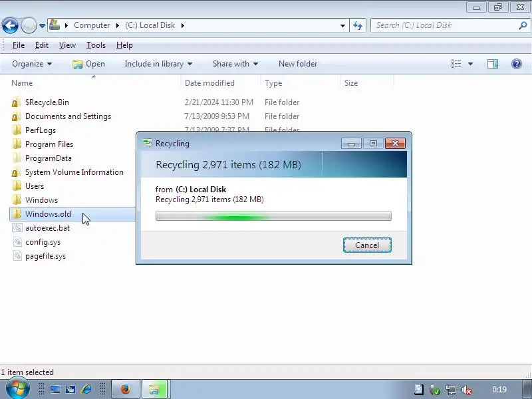Open the Tools menu
Viewport: 532px width, 399px height.
click(x=96, y=45)
